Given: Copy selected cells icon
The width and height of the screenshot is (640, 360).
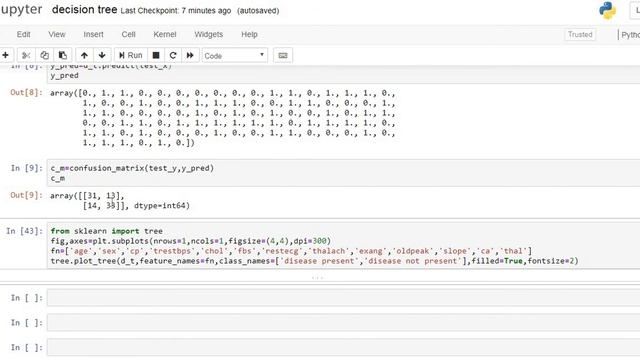Looking at the screenshot, I should pos(44,55).
